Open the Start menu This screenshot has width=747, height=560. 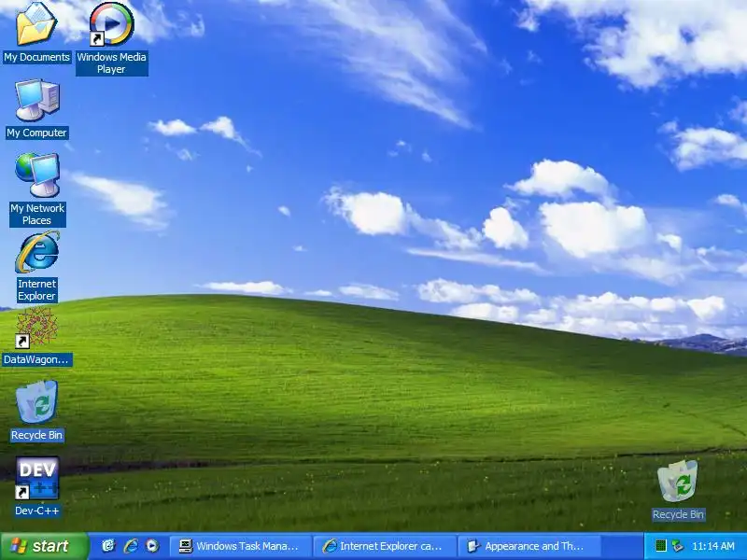[x=44, y=546]
